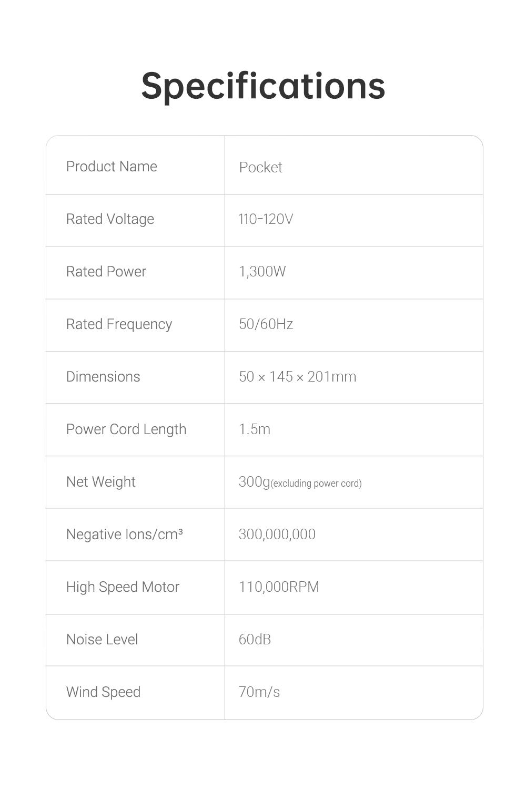
Task: Click the 1,300W power value
Action: click(x=262, y=272)
